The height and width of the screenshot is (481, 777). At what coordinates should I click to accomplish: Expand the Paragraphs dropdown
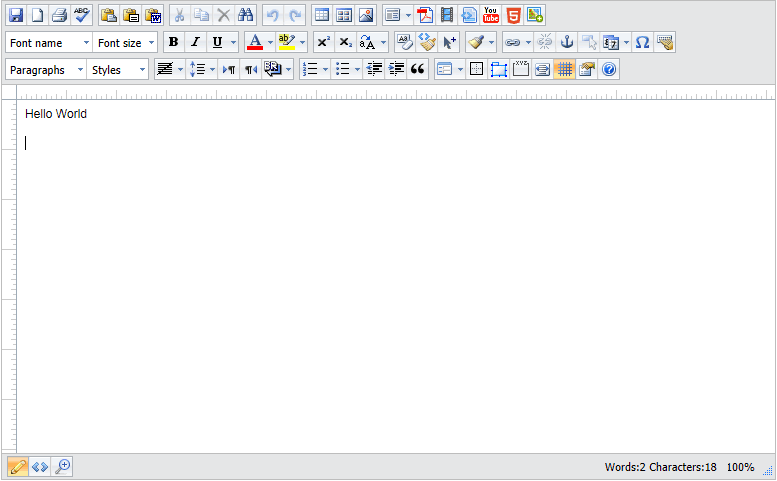(46, 70)
